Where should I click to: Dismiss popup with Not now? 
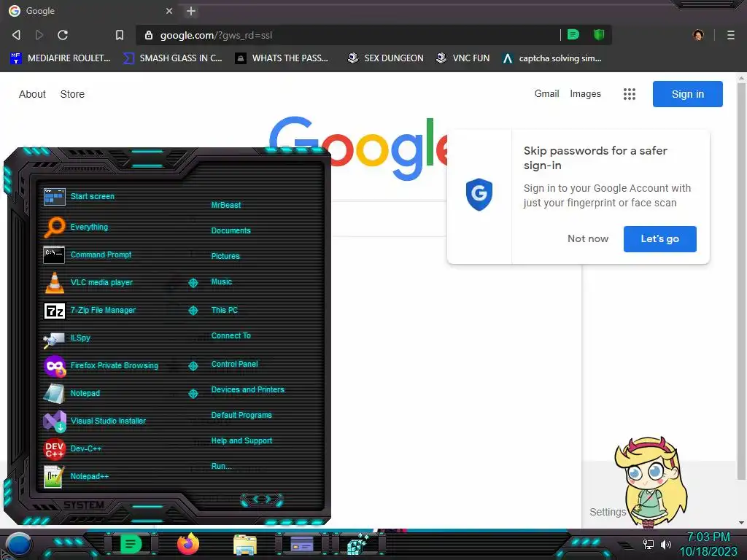click(x=588, y=239)
